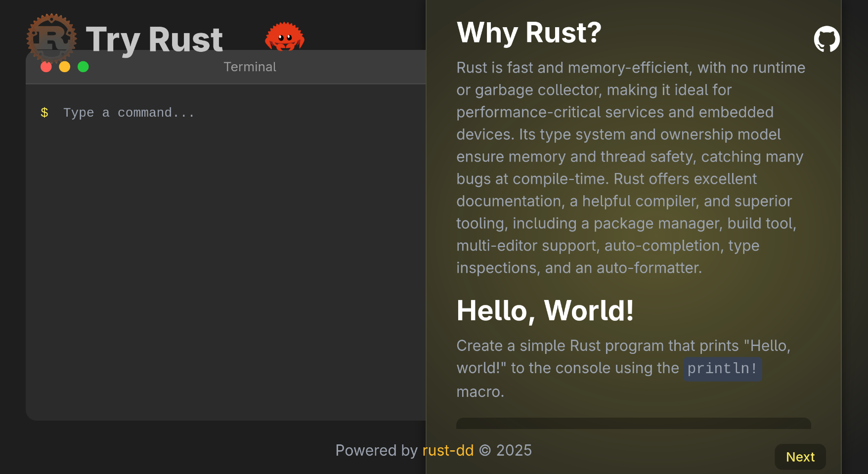Go to the Next tutorial step
The image size is (868, 474).
click(800, 457)
